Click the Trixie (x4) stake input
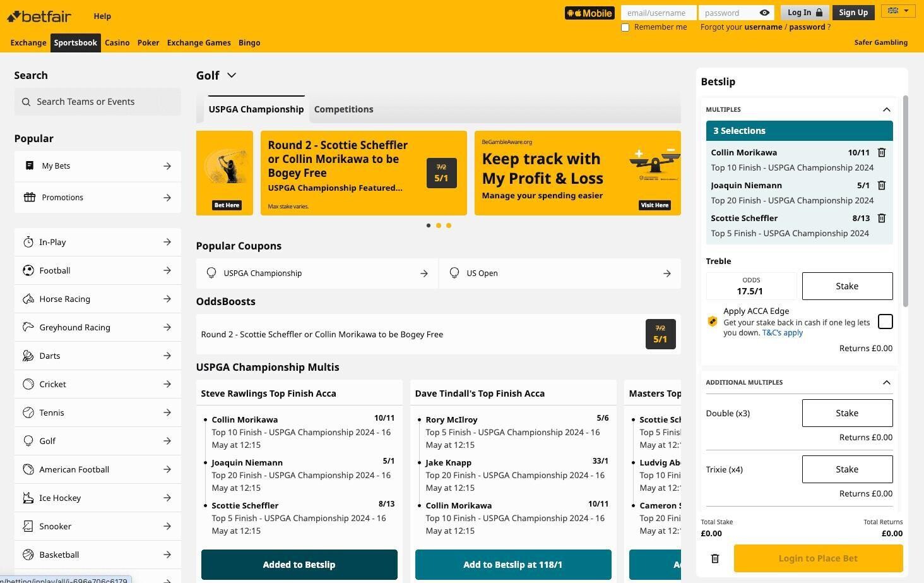This screenshot has height=583, width=924. [x=847, y=469]
